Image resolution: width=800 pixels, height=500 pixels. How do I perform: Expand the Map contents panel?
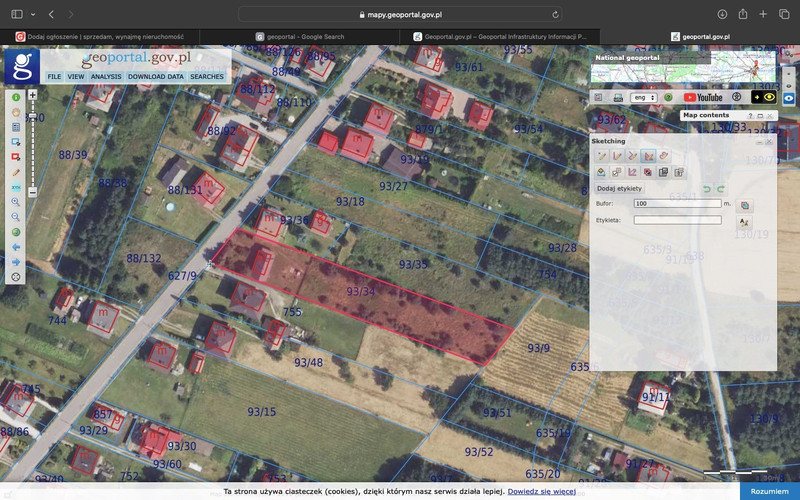click(760, 116)
